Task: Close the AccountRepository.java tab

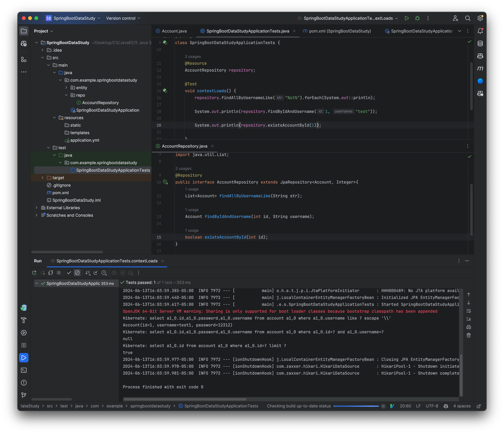Action: [212, 146]
